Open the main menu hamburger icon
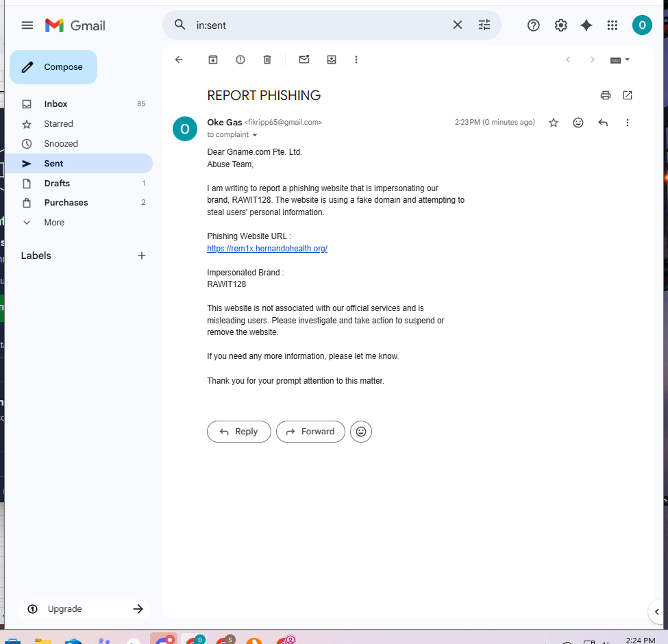 pos(27,25)
